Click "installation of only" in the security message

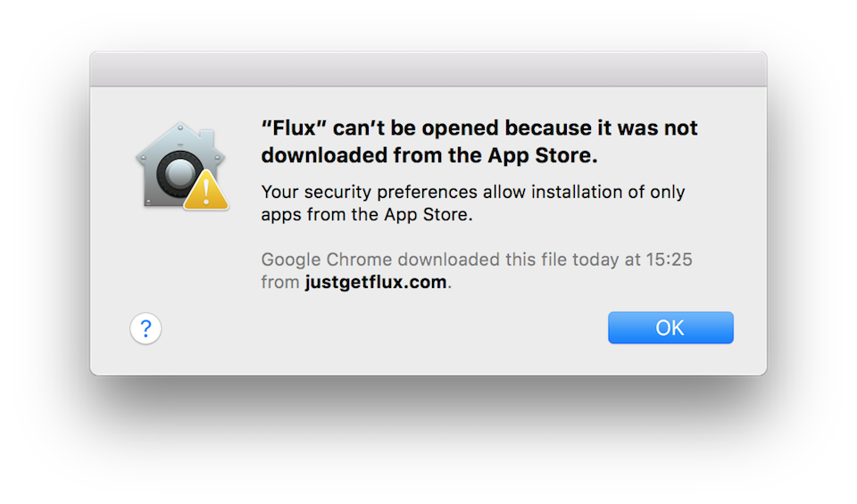point(608,192)
